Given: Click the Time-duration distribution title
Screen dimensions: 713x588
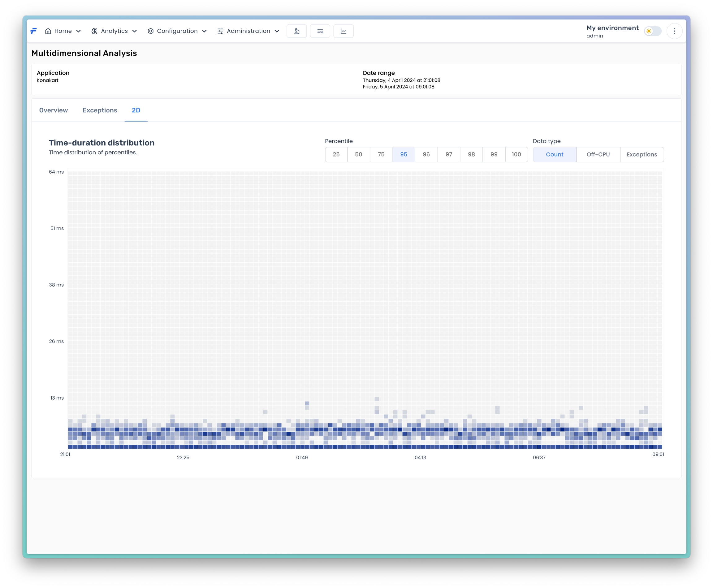Looking at the screenshot, I should [x=102, y=143].
